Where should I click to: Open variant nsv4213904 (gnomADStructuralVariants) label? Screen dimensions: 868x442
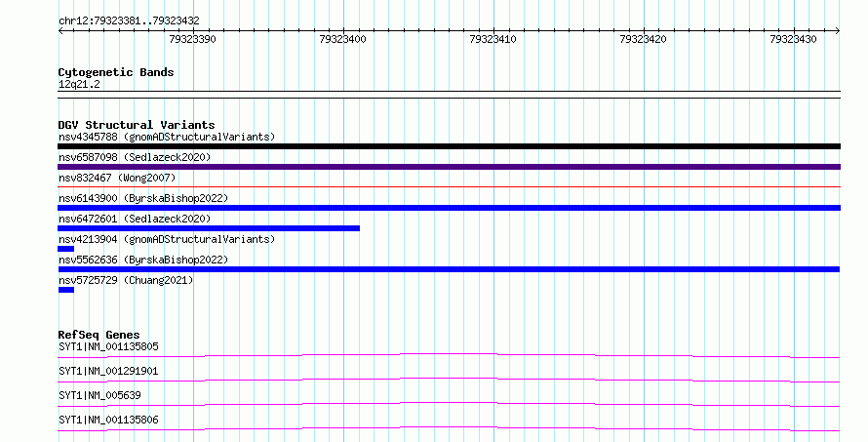click(x=167, y=239)
